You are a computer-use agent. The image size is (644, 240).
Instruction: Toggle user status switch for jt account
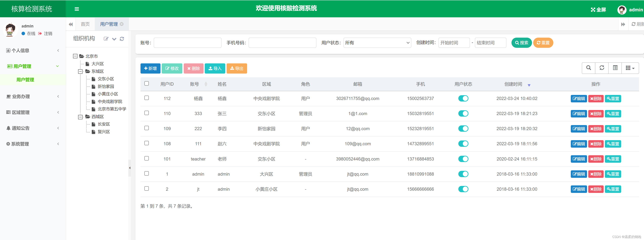pyautogui.click(x=463, y=189)
